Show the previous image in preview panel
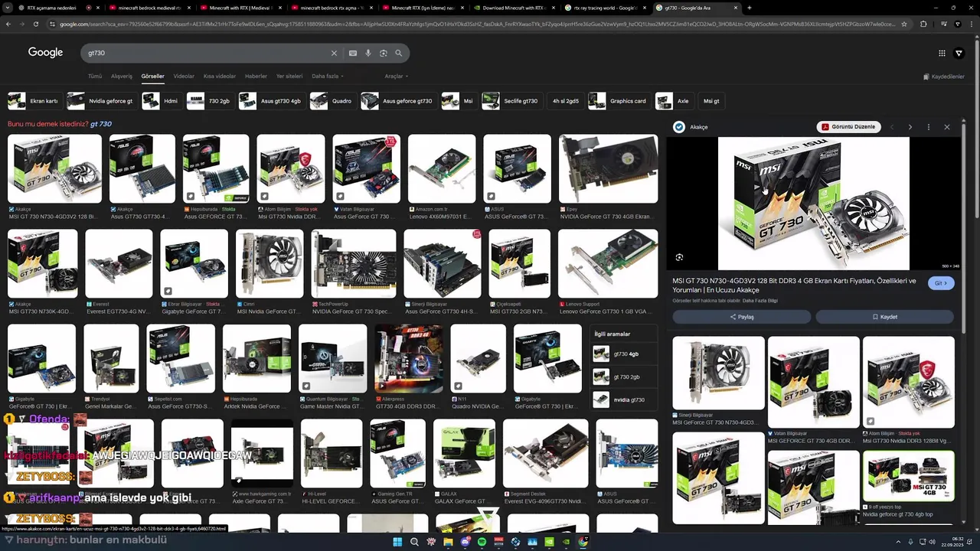980x551 pixels. [x=891, y=127]
